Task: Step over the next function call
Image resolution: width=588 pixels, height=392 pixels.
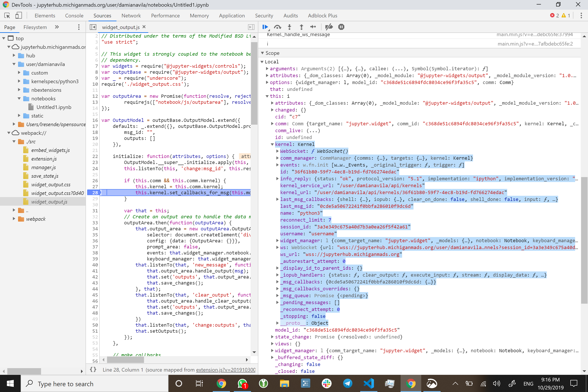Action: 277,27
